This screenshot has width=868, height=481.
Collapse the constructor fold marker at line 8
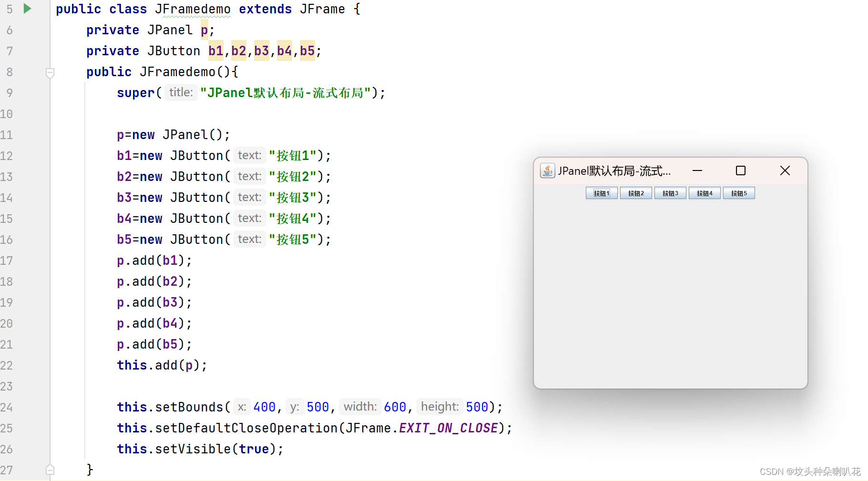[x=50, y=73]
